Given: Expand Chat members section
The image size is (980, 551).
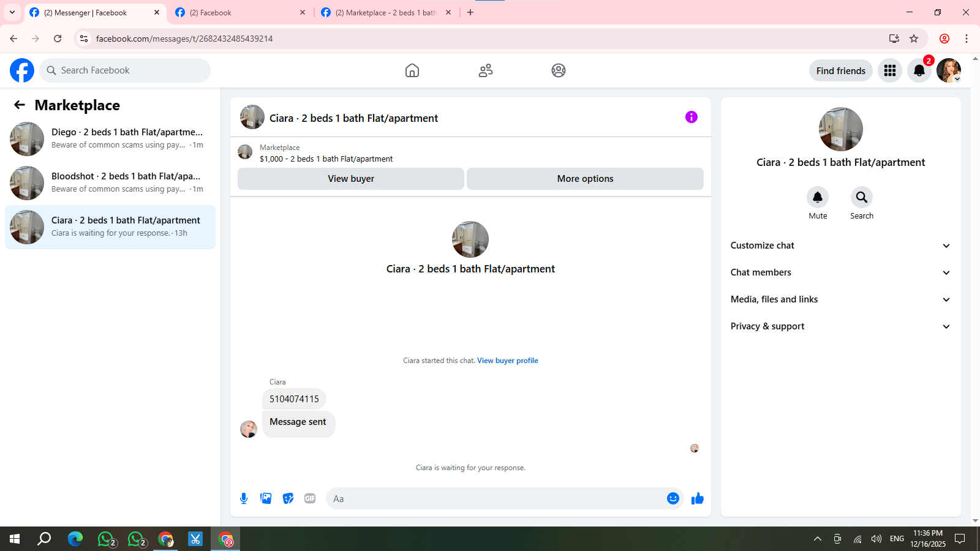Looking at the screenshot, I should pos(841,272).
